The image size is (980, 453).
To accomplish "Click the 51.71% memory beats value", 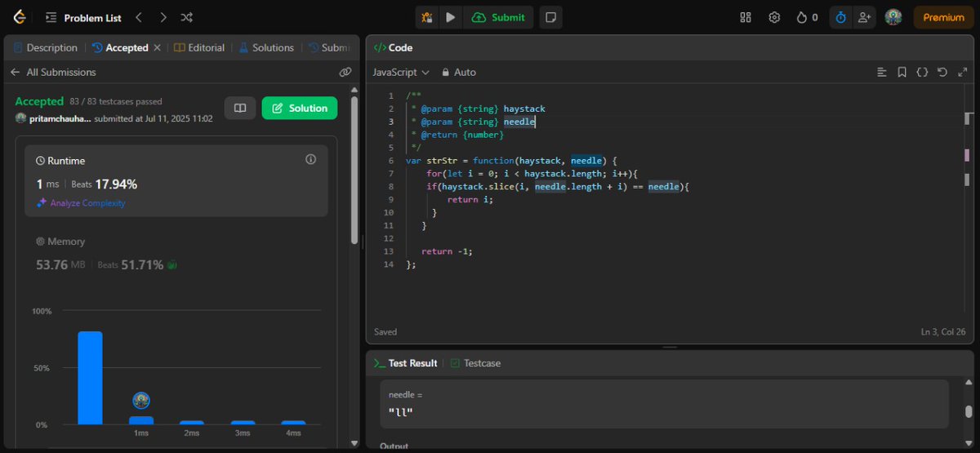I will (x=142, y=264).
